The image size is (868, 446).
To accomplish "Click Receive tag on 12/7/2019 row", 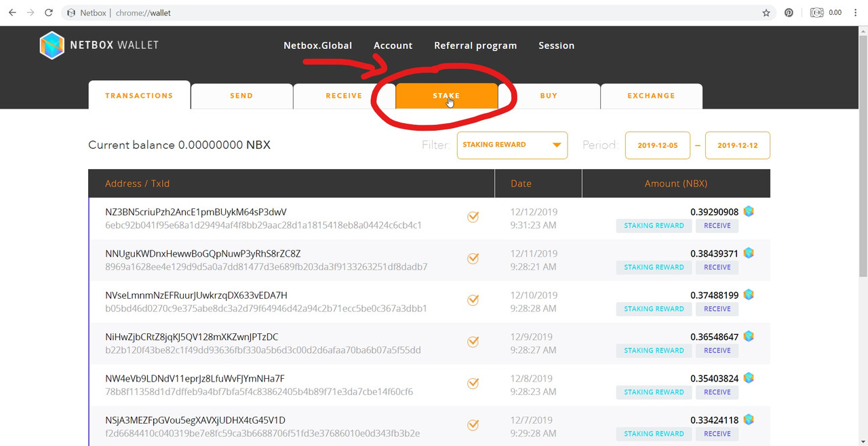I will (717, 434).
